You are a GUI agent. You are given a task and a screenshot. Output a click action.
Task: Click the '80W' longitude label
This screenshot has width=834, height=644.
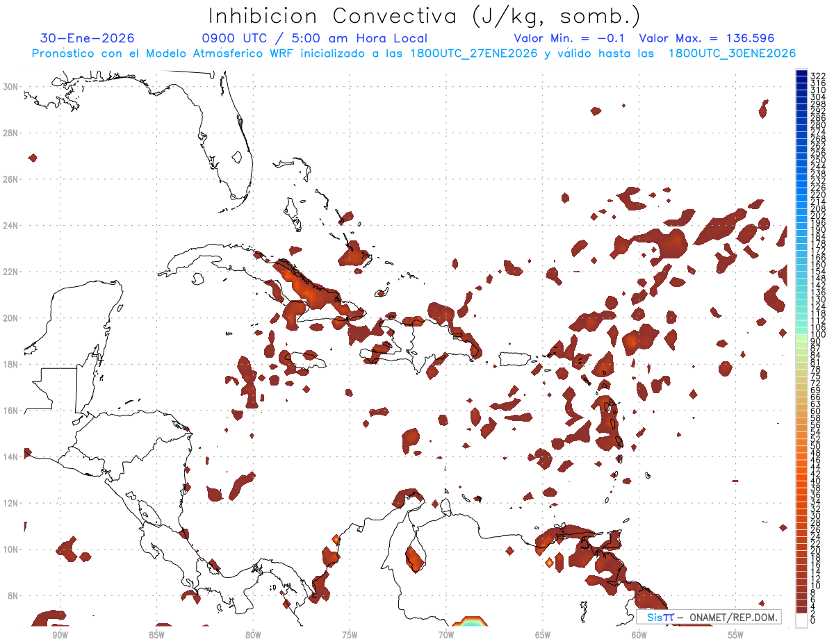(253, 635)
